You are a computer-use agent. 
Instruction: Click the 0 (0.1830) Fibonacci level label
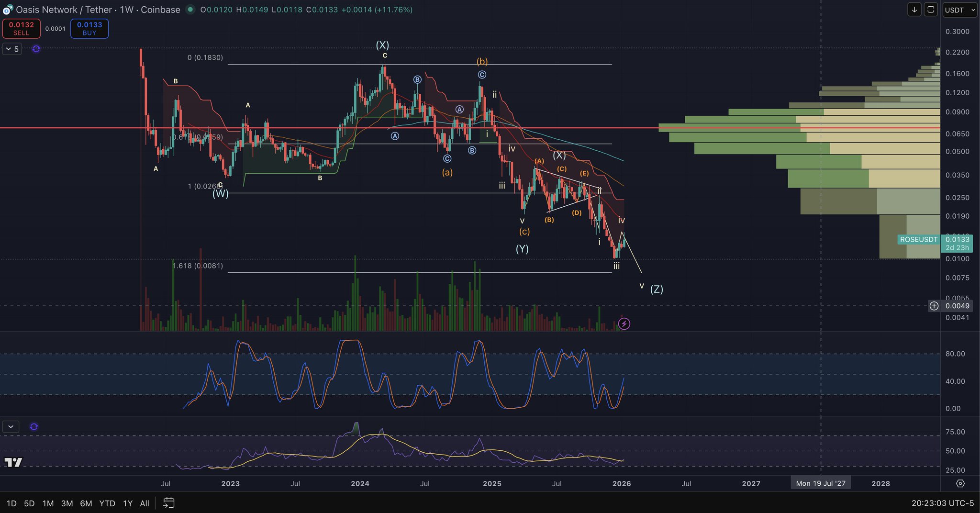(205, 57)
